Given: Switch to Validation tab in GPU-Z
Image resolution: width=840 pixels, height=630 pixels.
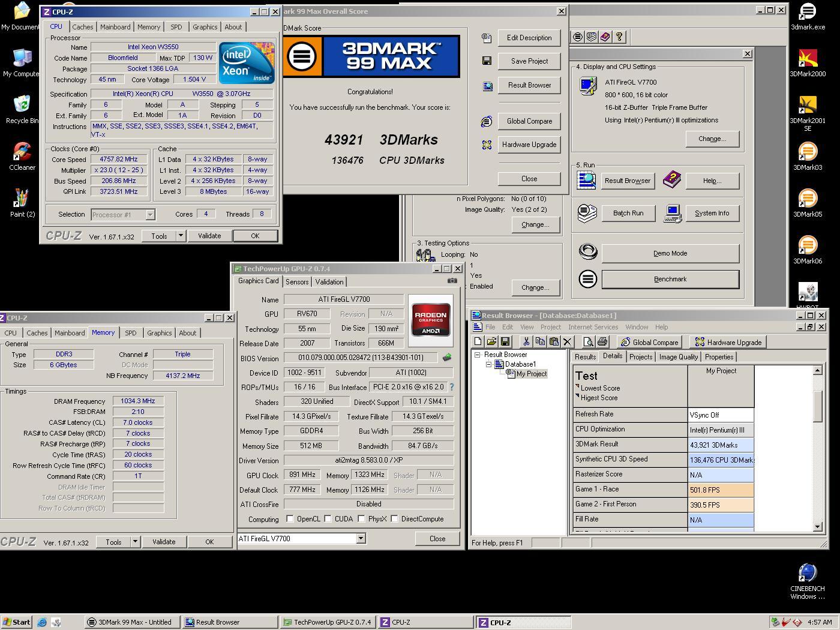Looking at the screenshot, I should 329,282.
